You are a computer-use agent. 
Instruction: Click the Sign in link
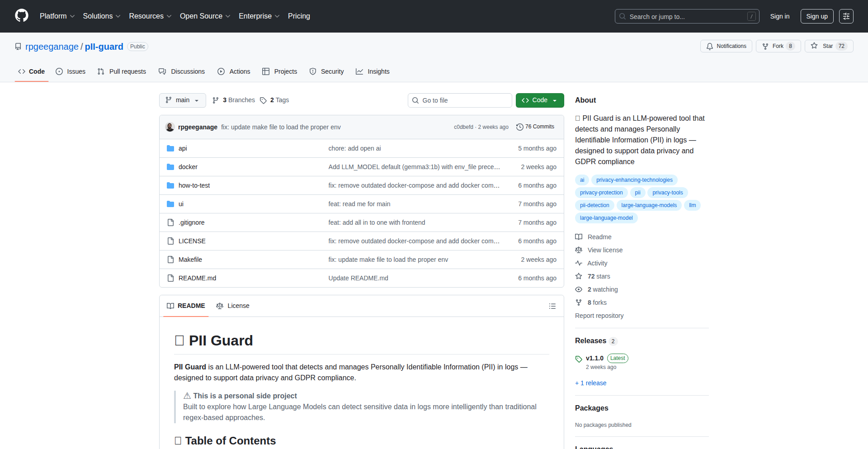(780, 16)
